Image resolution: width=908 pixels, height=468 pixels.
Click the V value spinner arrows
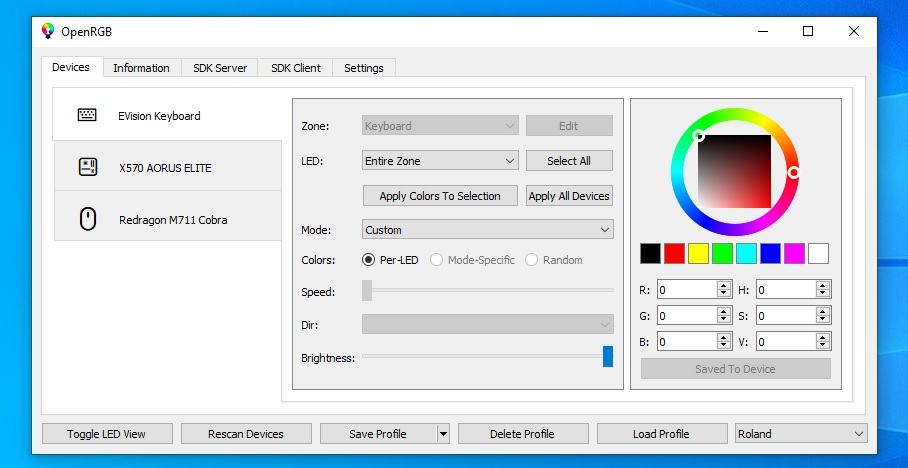[x=823, y=342]
